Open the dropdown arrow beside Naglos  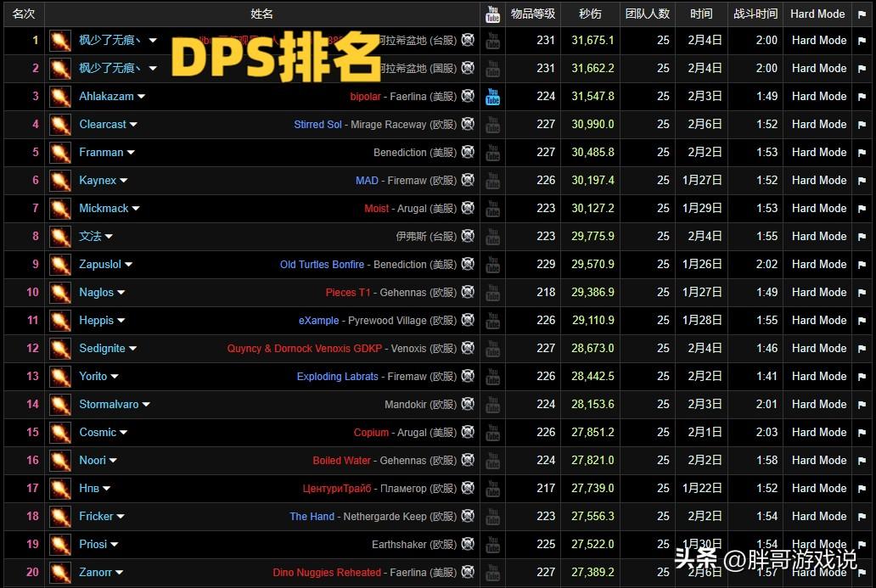pyautogui.click(x=121, y=294)
